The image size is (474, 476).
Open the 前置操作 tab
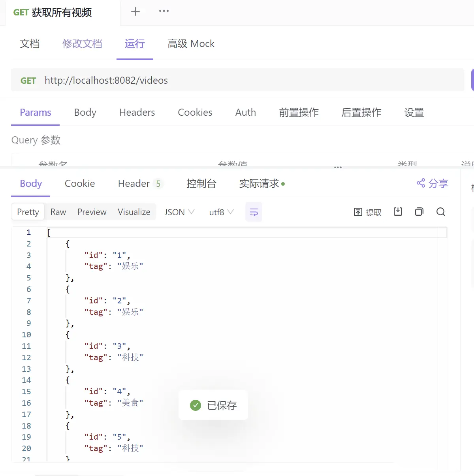tap(299, 113)
